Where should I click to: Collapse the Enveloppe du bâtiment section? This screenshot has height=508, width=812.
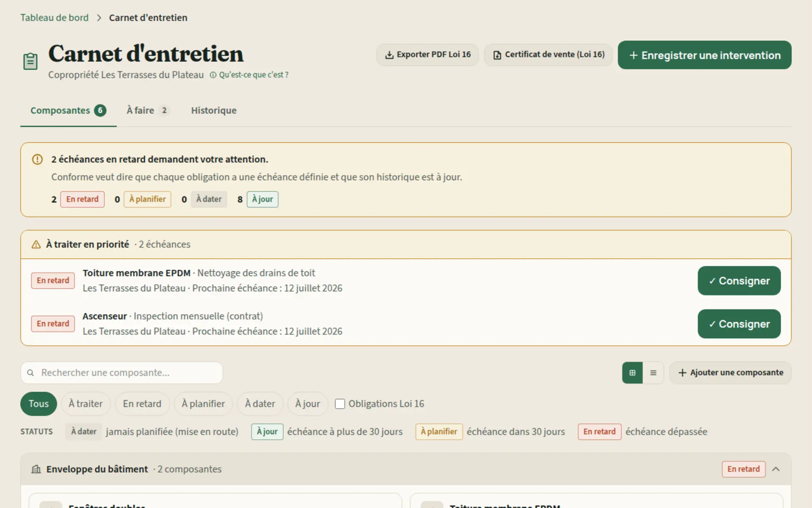point(776,469)
